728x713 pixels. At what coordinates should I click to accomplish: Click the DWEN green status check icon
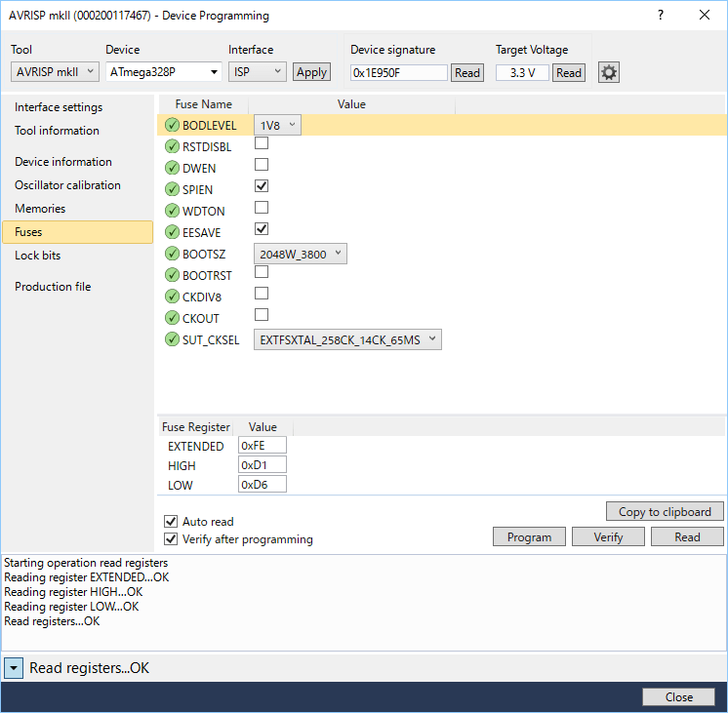pyautogui.click(x=172, y=168)
